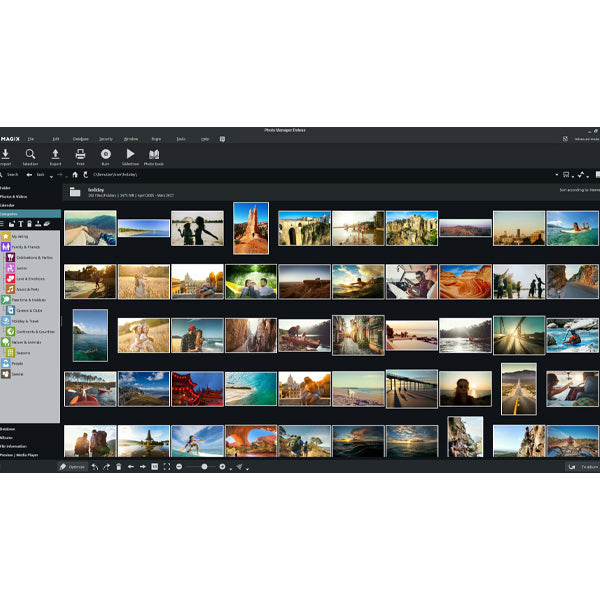Click the Optimize button
Screen dimensions: 600x600
(x=72, y=467)
